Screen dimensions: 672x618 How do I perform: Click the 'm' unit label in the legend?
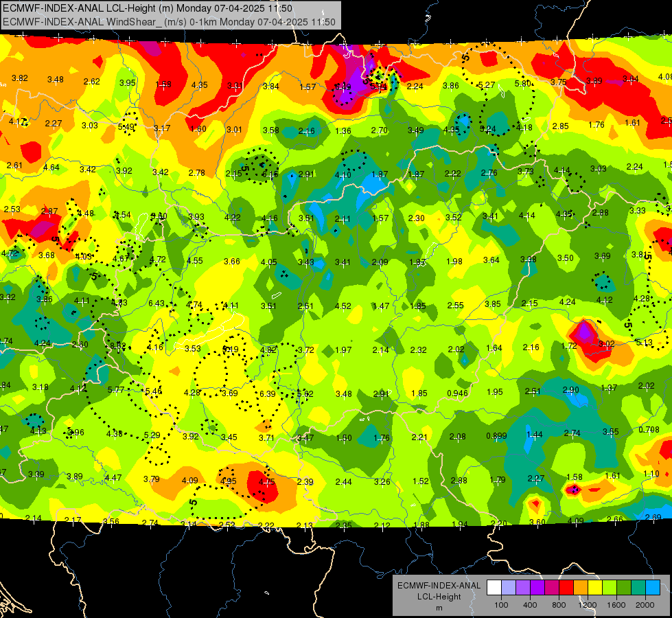[x=439, y=608]
